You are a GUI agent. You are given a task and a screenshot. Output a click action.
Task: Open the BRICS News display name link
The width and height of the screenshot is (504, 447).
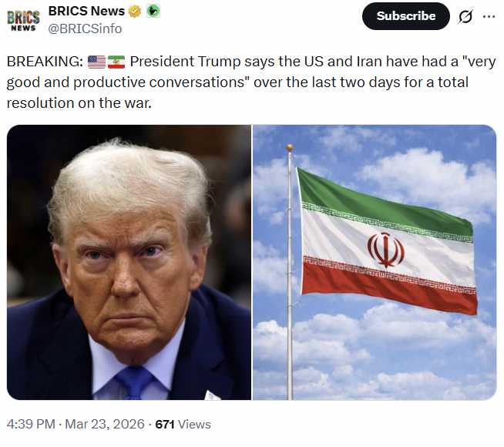pyautogui.click(x=86, y=12)
